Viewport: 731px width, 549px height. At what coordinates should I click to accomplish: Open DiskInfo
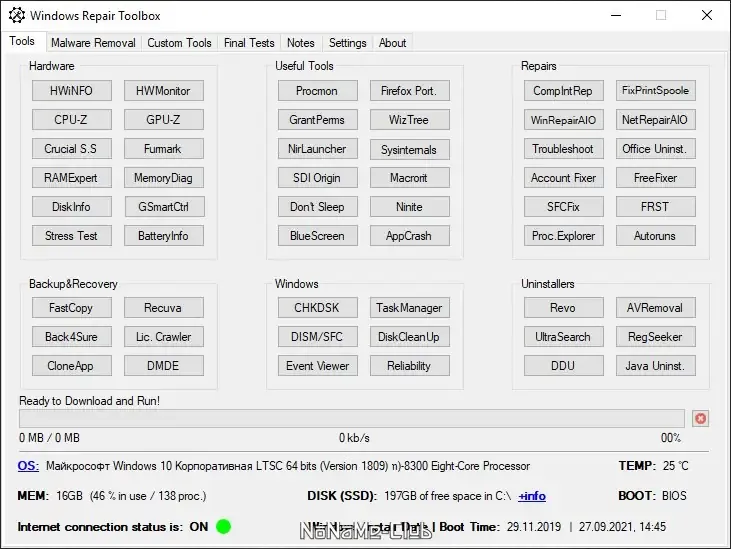[72, 206]
